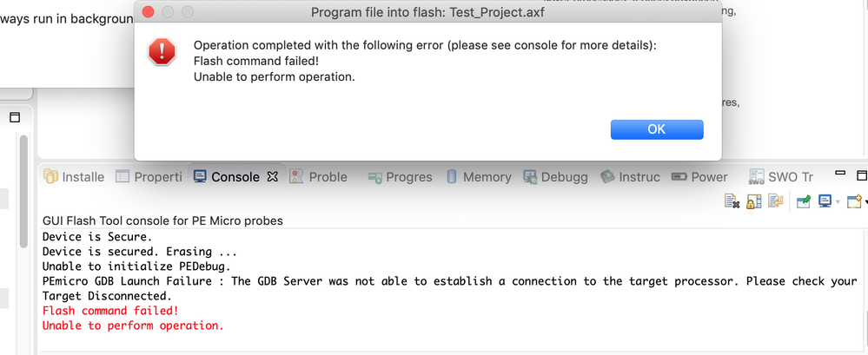The height and width of the screenshot is (355, 868).
Task: Click the Display Selected Console monitor icon
Action: click(825, 201)
